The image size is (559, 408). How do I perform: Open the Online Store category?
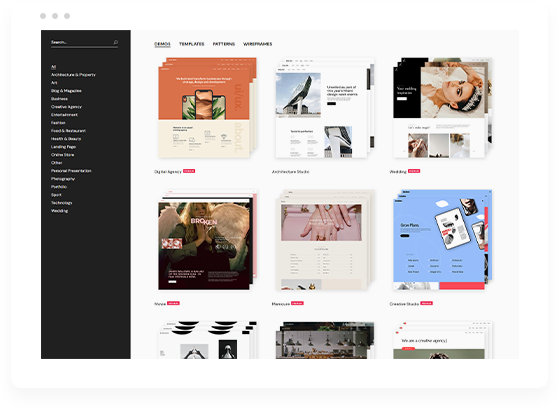coord(62,155)
